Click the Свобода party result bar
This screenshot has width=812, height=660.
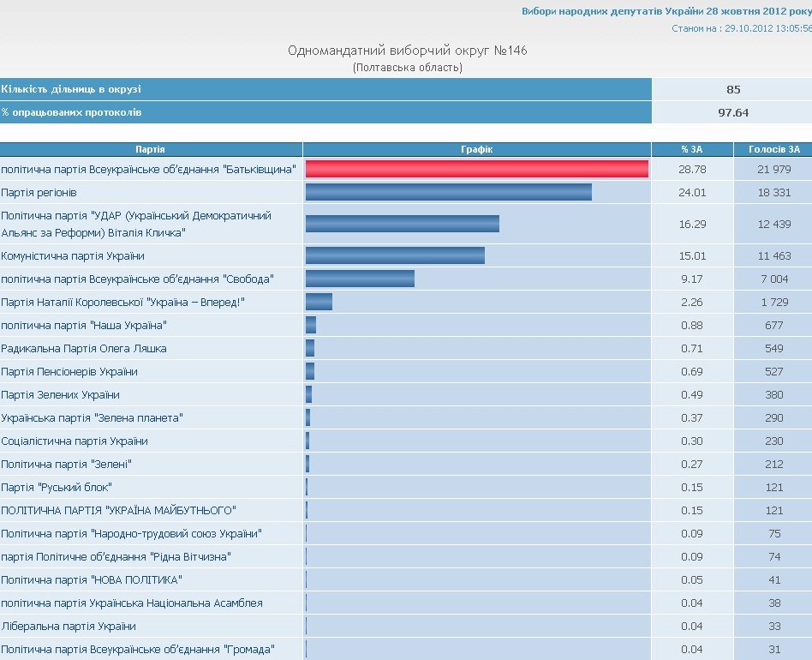(360, 279)
